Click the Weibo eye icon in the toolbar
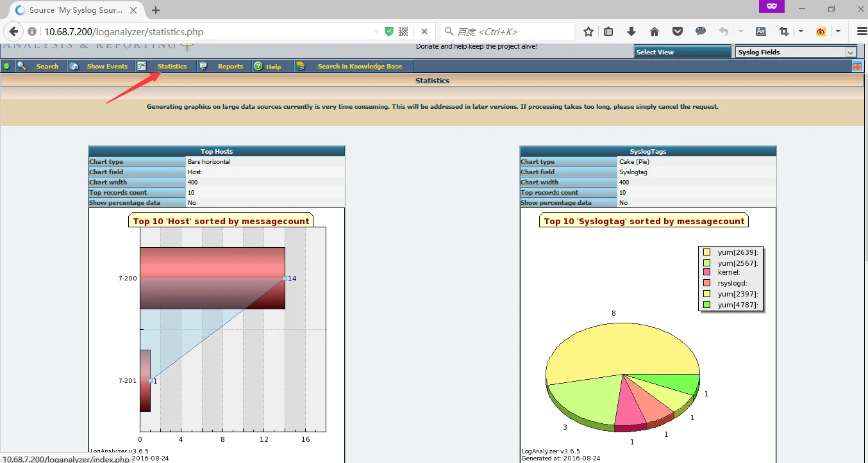Viewport: 868px width, 463px height. [x=821, y=31]
